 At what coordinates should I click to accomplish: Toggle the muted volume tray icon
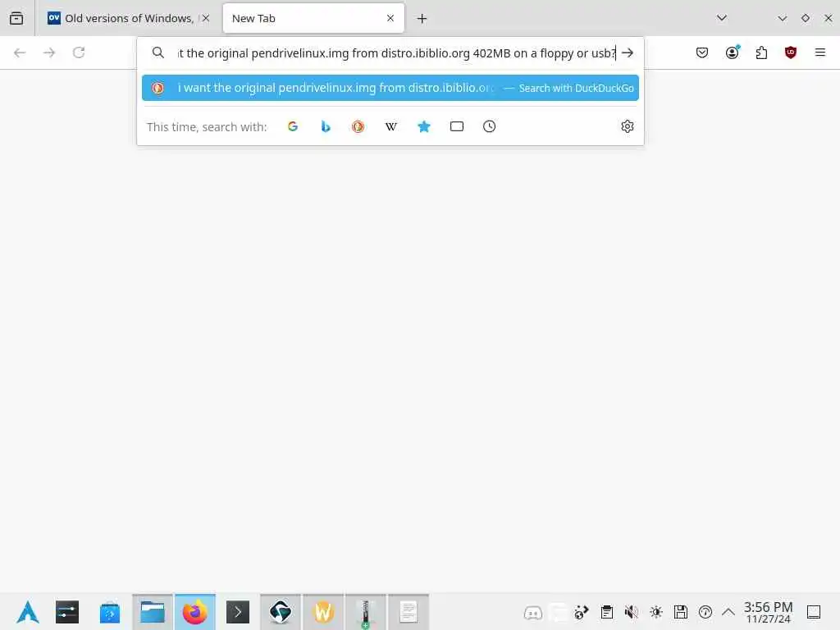point(631,612)
